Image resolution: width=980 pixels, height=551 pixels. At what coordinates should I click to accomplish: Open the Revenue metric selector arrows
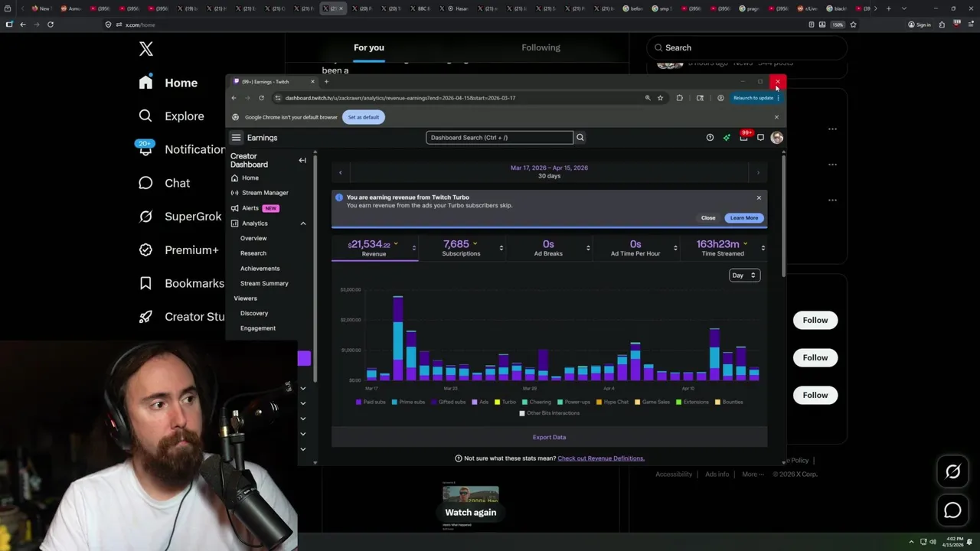(414, 248)
